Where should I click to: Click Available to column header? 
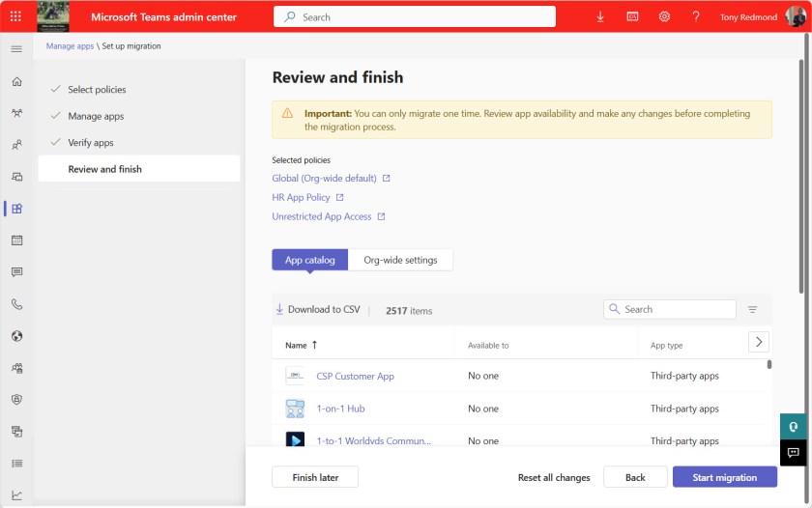pyautogui.click(x=488, y=346)
